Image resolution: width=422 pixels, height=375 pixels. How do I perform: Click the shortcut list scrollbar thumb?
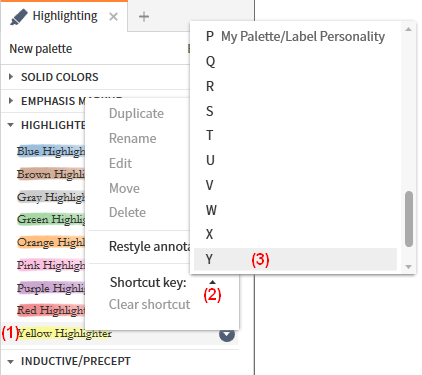pyautogui.click(x=409, y=219)
